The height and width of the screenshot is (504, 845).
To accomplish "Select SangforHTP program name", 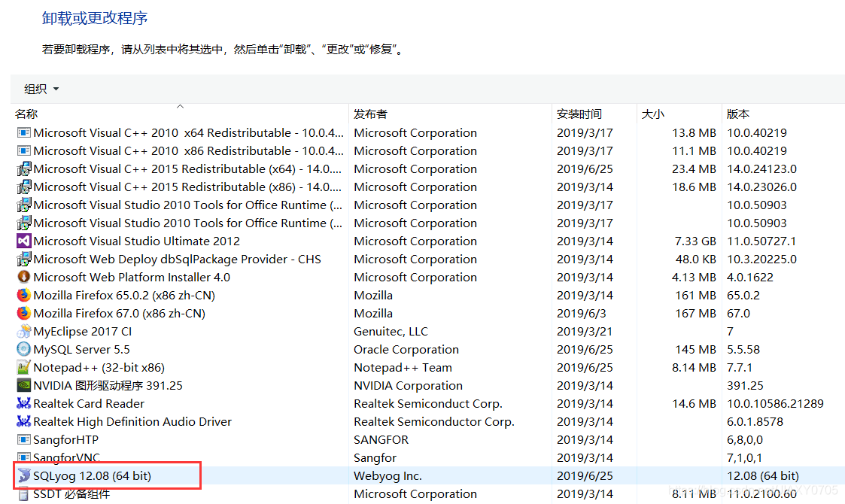I will pos(65,440).
